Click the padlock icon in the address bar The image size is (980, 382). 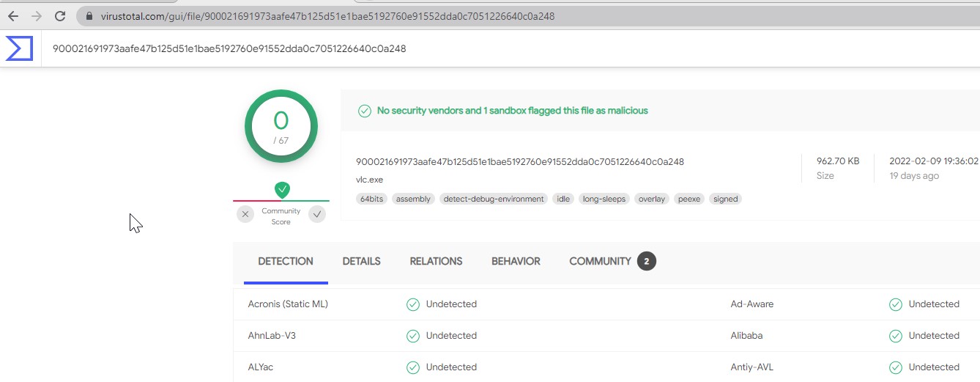pyautogui.click(x=89, y=15)
